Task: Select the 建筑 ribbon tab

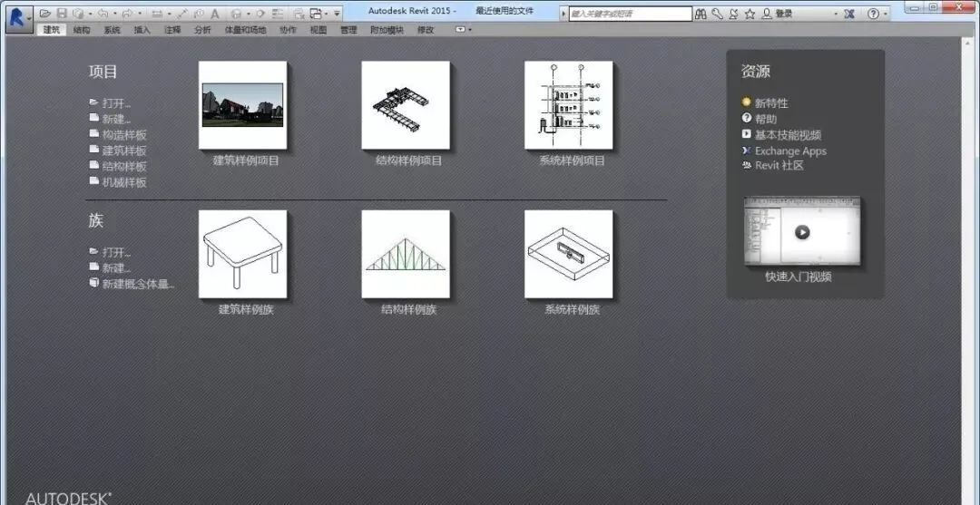Action: [51, 29]
